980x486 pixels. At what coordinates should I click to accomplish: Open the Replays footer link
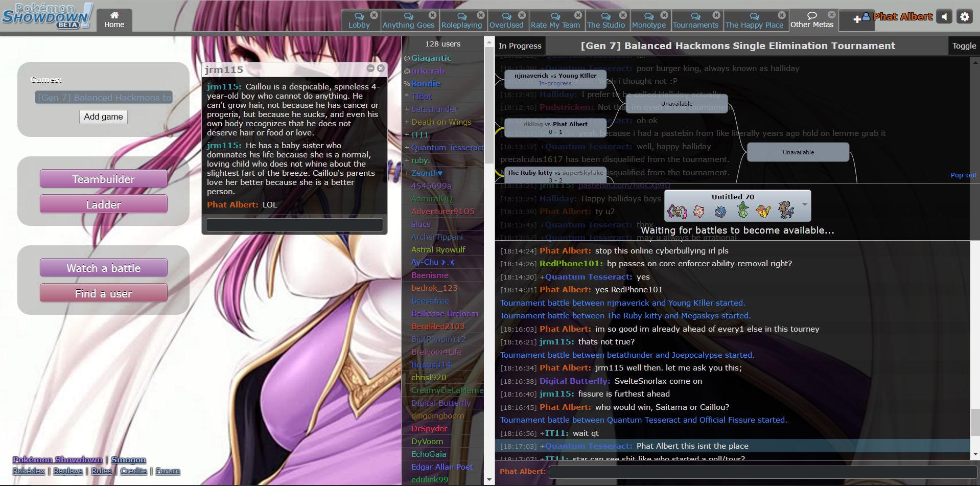tap(68, 471)
